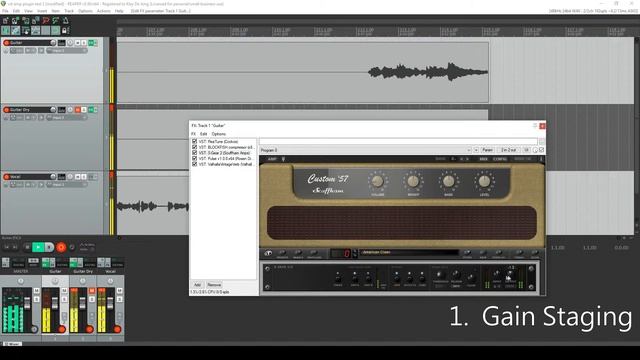Adjust the LEVEL knob on Custom '57 amp
Viewport: 640px width, 360px height.
click(x=484, y=181)
